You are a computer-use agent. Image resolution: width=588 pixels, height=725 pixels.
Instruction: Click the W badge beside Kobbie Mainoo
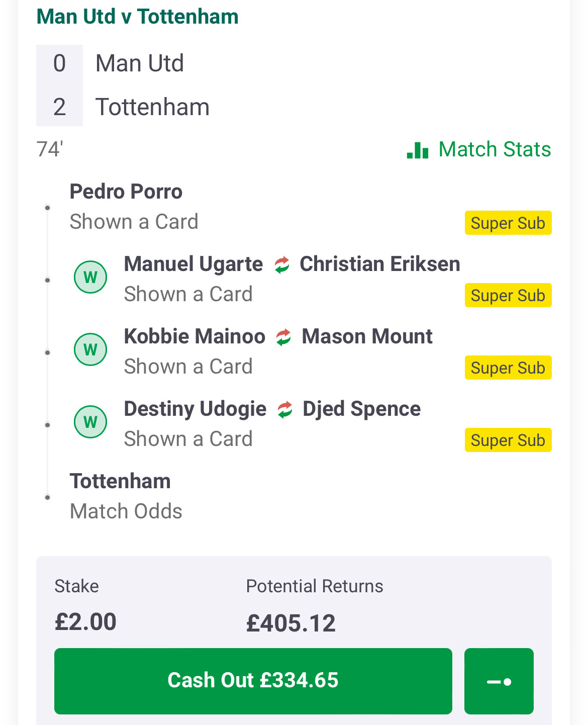pyautogui.click(x=90, y=349)
